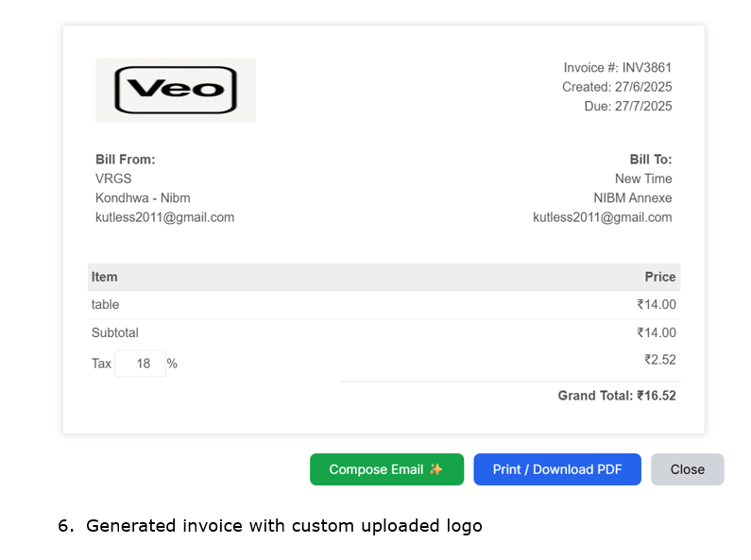751x560 pixels.
Task: Click the Veo logo image
Action: click(x=176, y=90)
